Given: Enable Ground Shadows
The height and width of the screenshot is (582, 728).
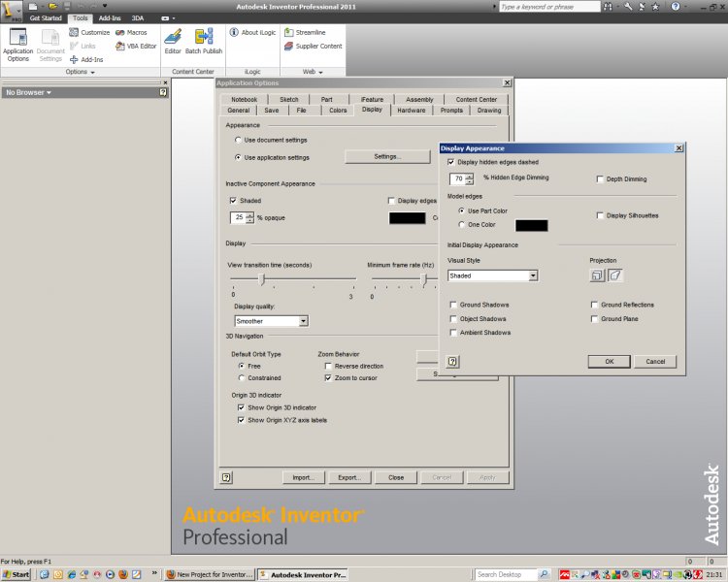Looking at the screenshot, I should [453, 305].
